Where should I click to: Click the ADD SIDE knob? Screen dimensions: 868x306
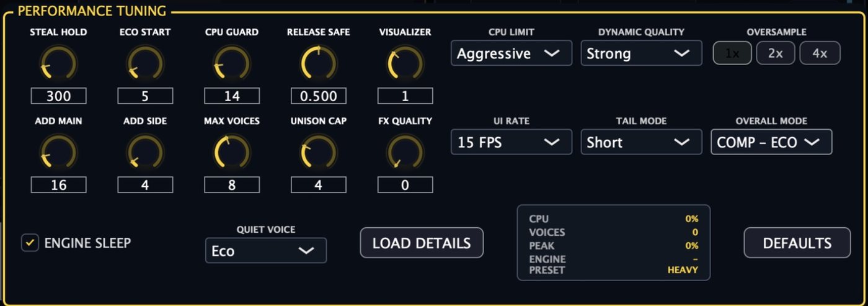(x=145, y=153)
